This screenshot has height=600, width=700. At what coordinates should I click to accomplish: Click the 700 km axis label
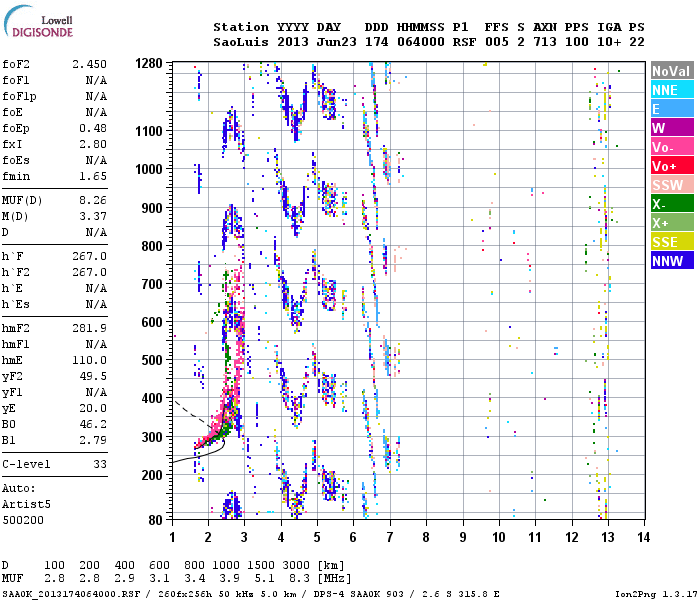click(x=152, y=284)
